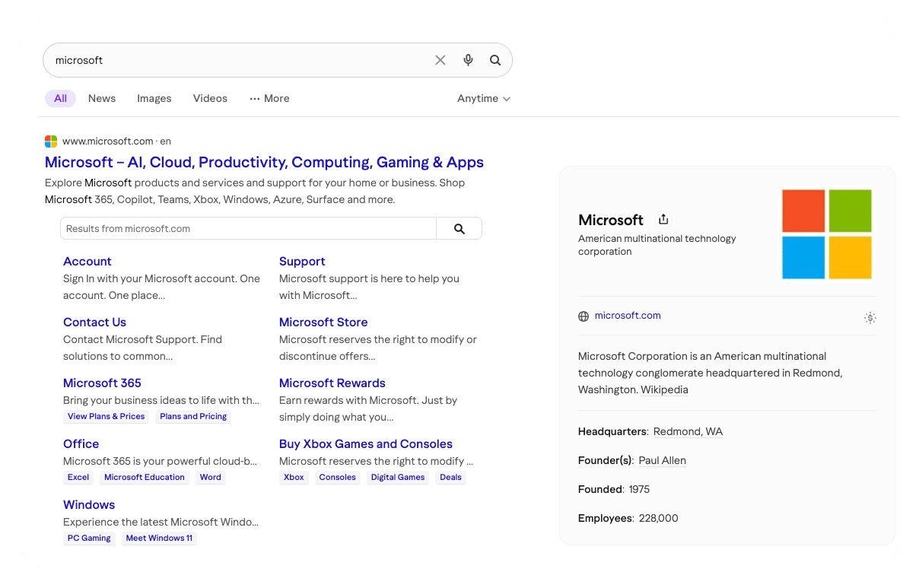Click the Founded value 1975
Viewport: 919px width, 588px height.
pos(639,489)
